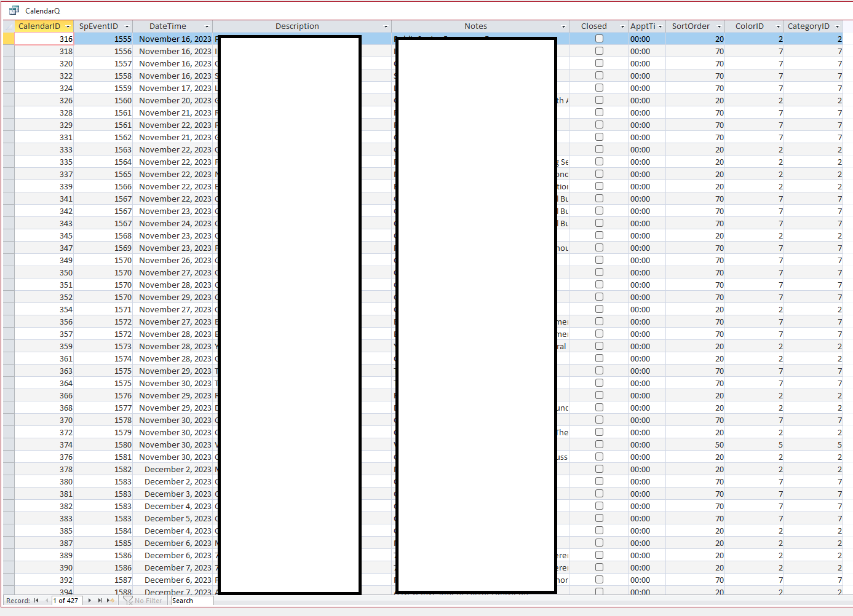Screen dimensions: 853x616
Task: Expand the DateTime column dropdown arrow
Action: pos(207,26)
